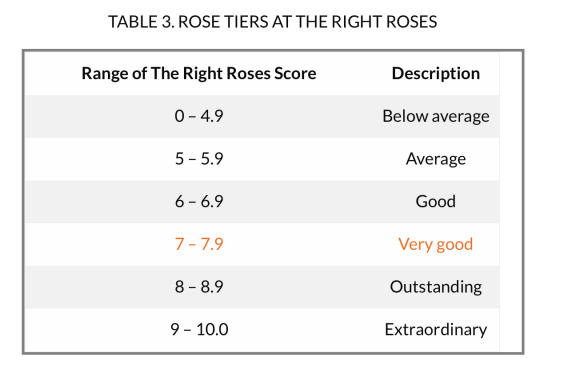Image resolution: width=580 pixels, height=373 pixels.
Task: Click the Outstanding description cell
Action: 436,287
